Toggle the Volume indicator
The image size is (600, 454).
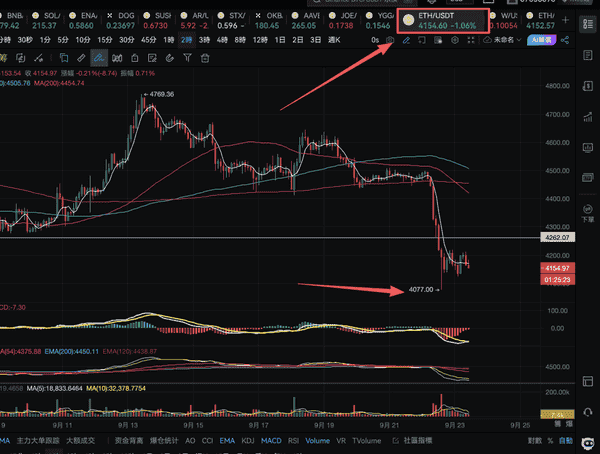[x=317, y=440]
